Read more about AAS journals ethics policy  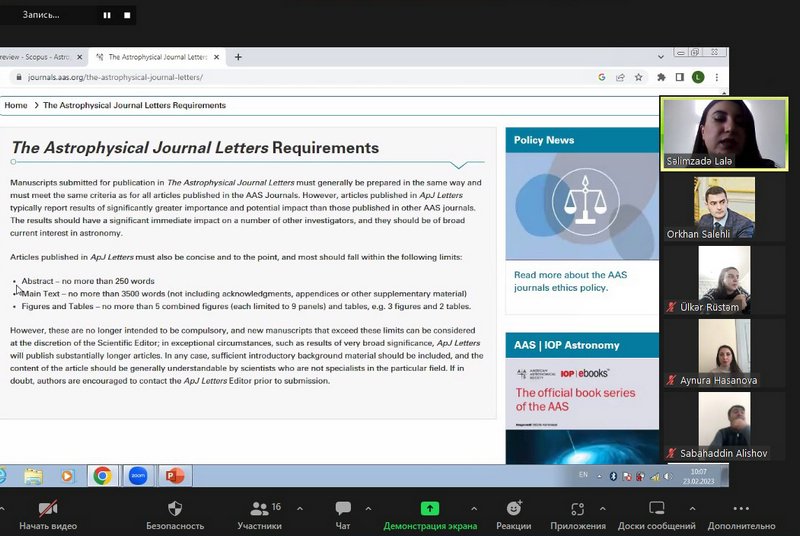tap(570, 281)
